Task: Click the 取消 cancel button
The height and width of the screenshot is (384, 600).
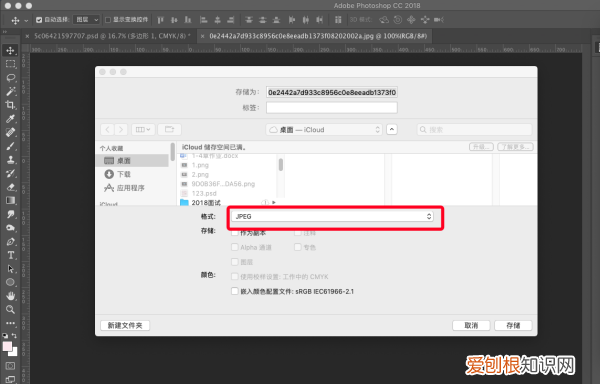Action: pyautogui.click(x=471, y=325)
